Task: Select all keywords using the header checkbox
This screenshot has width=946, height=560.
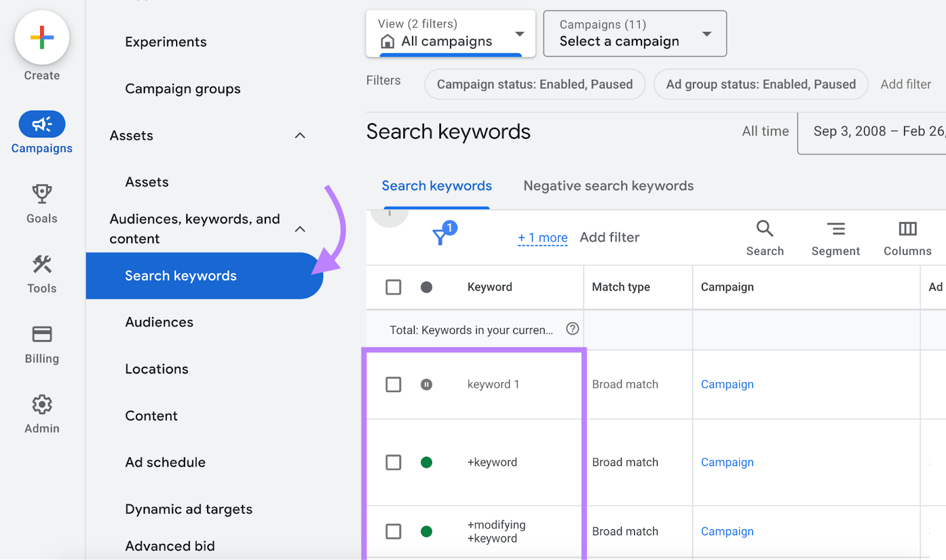Action: [x=393, y=287]
